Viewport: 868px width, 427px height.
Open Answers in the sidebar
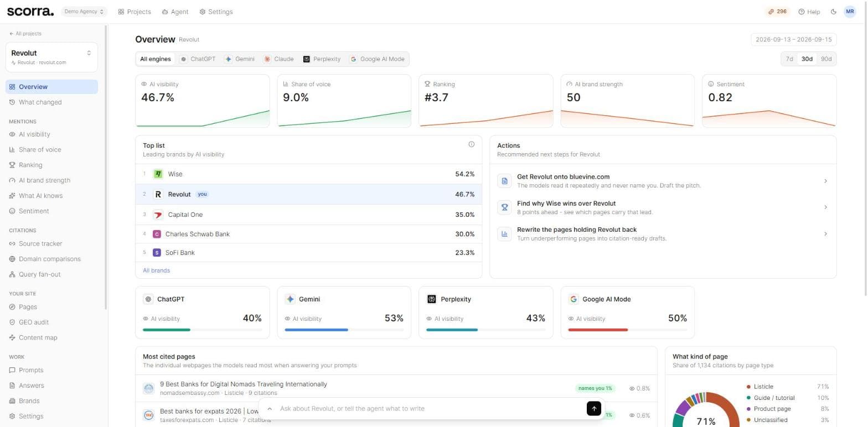[51, 386]
